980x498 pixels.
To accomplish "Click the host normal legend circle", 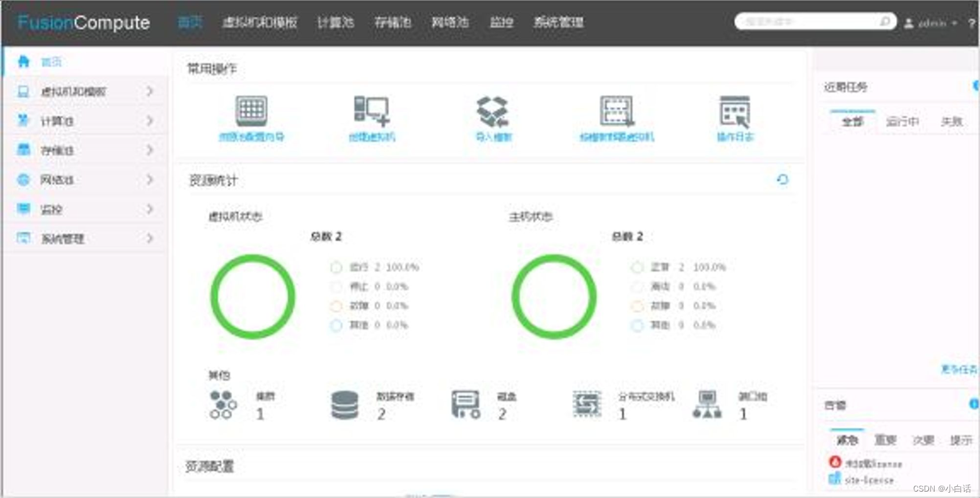I will [x=637, y=267].
